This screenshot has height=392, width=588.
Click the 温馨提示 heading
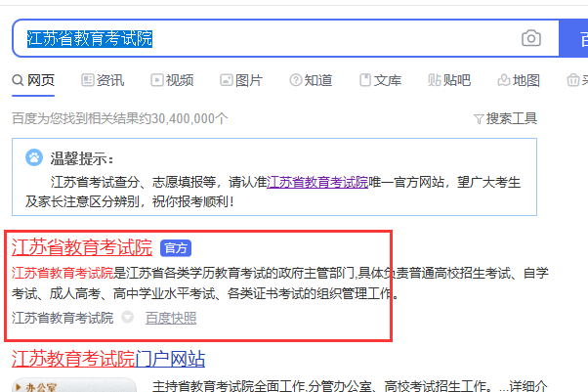click(82, 158)
